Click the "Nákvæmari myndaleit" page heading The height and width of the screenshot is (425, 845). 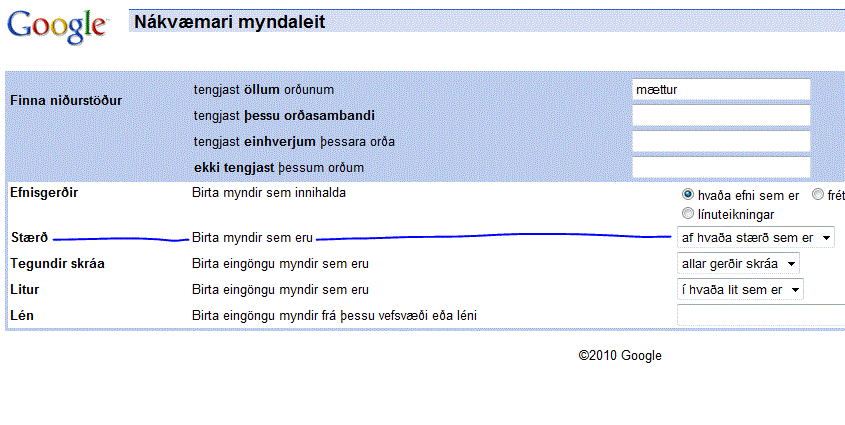click(232, 21)
